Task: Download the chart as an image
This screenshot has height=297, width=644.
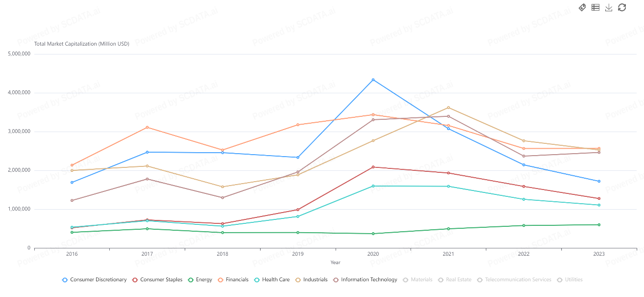Action: point(609,7)
